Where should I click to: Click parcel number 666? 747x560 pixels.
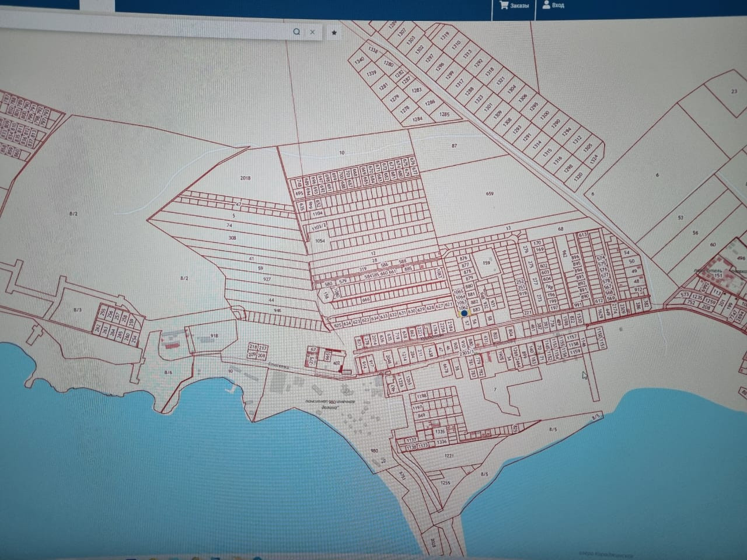[366, 299]
